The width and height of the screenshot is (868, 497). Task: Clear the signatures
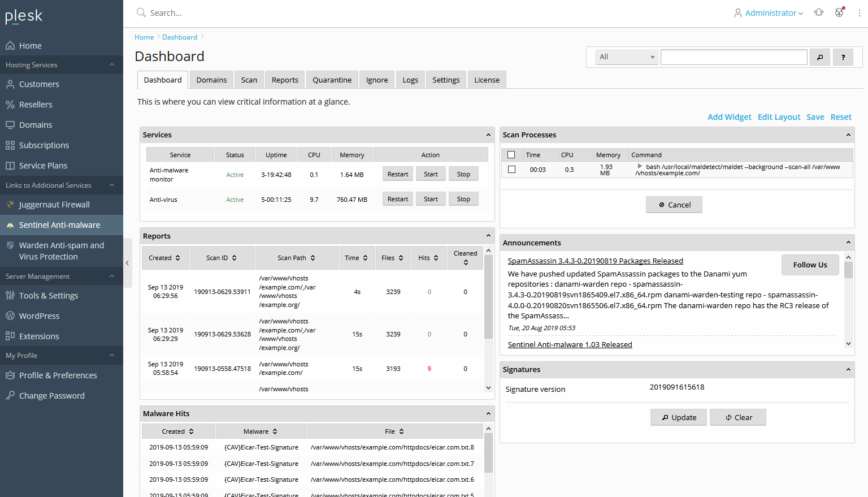point(738,417)
